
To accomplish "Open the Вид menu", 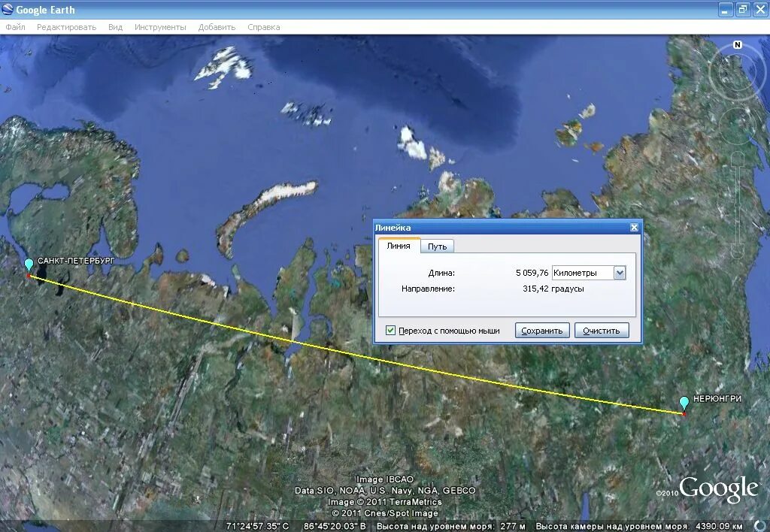I will tap(115, 27).
